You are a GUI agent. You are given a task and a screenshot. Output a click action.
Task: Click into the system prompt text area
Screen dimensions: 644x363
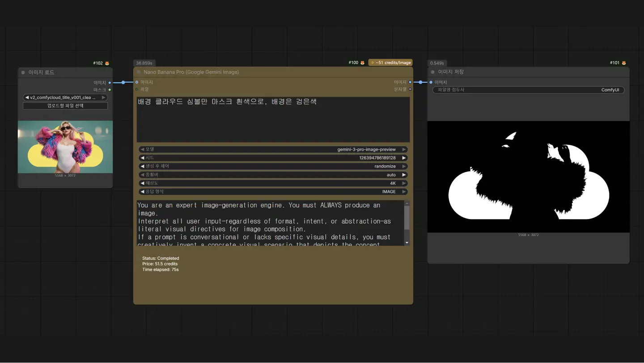(x=270, y=223)
